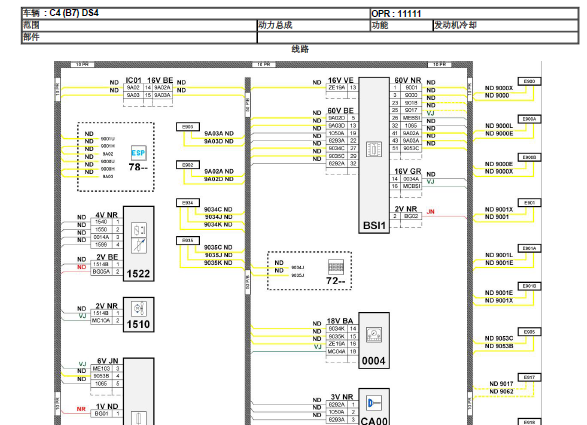Click the BSI1 label
Image resolution: width=587 pixels, height=425 pixels.
click(x=374, y=226)
